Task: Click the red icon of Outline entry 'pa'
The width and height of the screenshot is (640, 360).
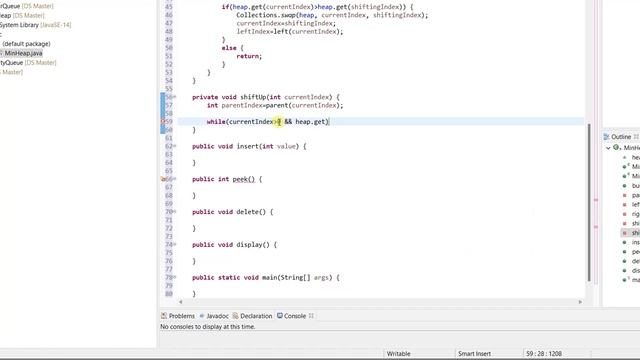Action: click(x=624, y=195)
